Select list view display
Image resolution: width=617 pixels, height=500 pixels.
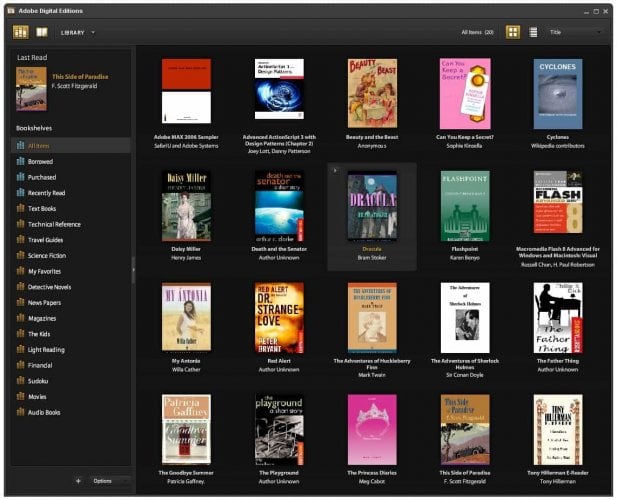click(x=533, y=32)
